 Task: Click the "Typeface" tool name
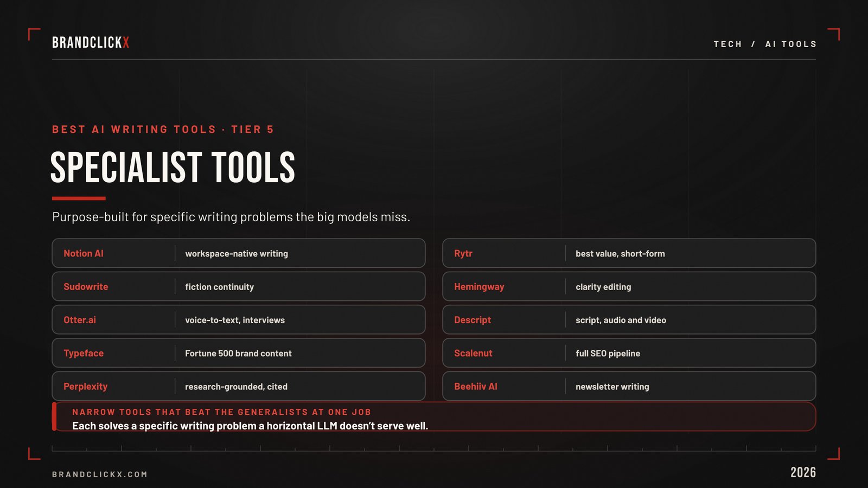84,353
